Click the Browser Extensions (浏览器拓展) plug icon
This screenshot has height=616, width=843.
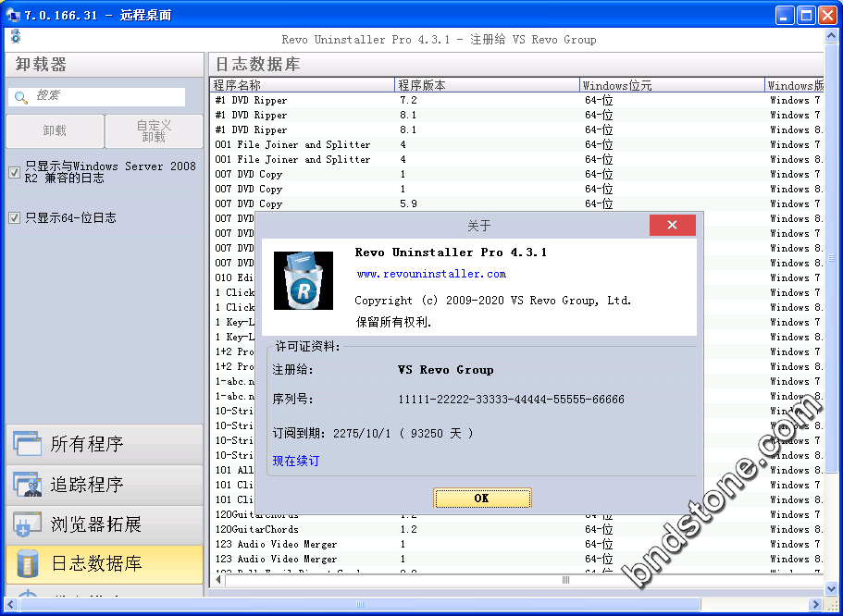coord(27,524)
